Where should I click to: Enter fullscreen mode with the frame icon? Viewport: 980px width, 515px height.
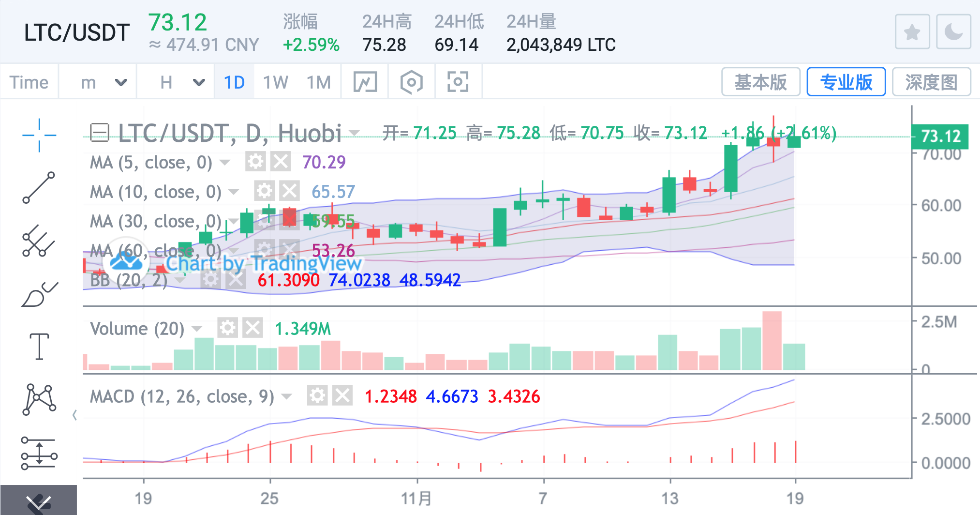pyautogui.click(x=458, y=82)
